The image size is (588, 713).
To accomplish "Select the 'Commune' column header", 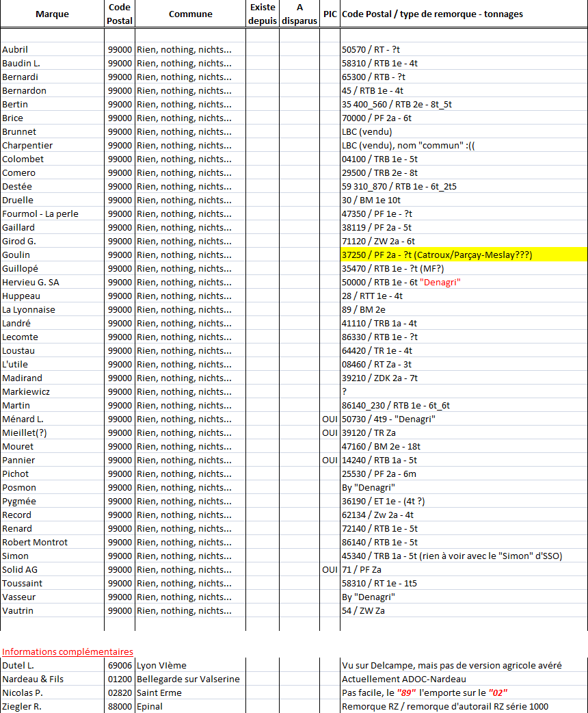I will coord(190,14).
